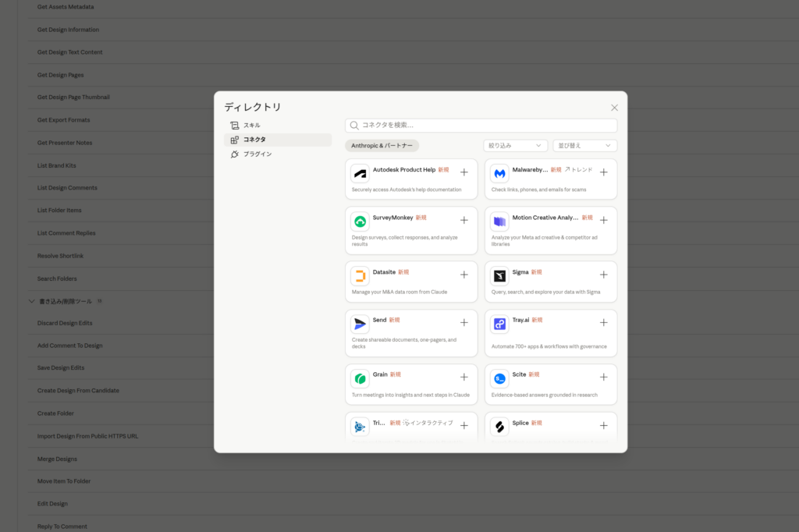Add the Malwarebytes connector with plus icon
Viewport: 799px width, 532px height.
tap(603, 172)
